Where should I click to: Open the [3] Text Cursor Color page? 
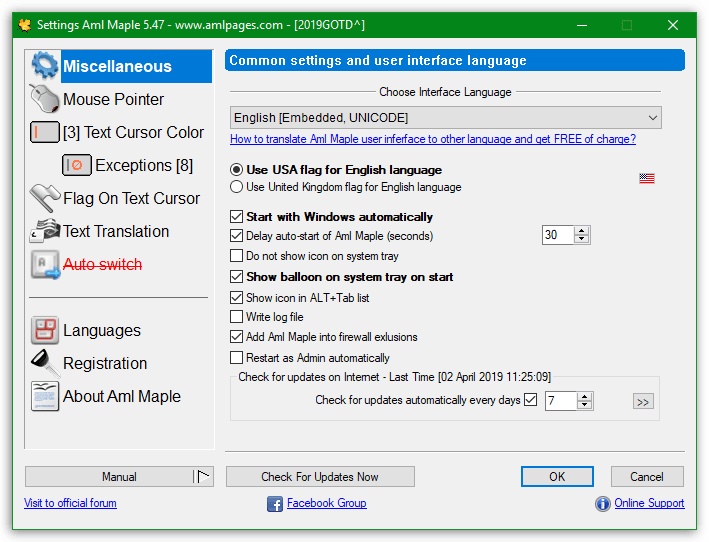[x=133, y=132]
